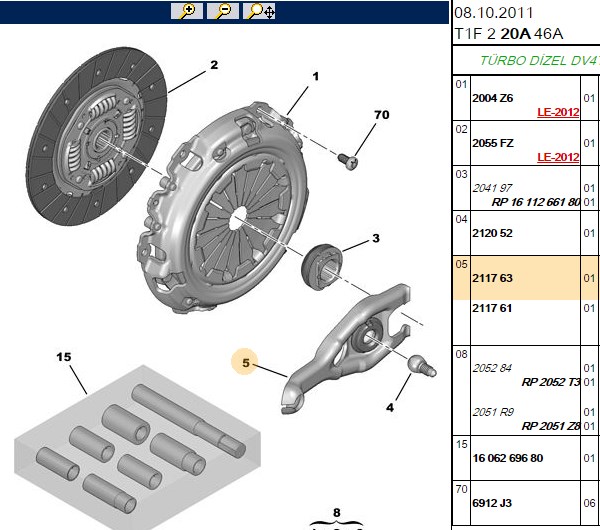Select part number 16 062 696 80
600x530 pixels.
click(x=508, y=458)
